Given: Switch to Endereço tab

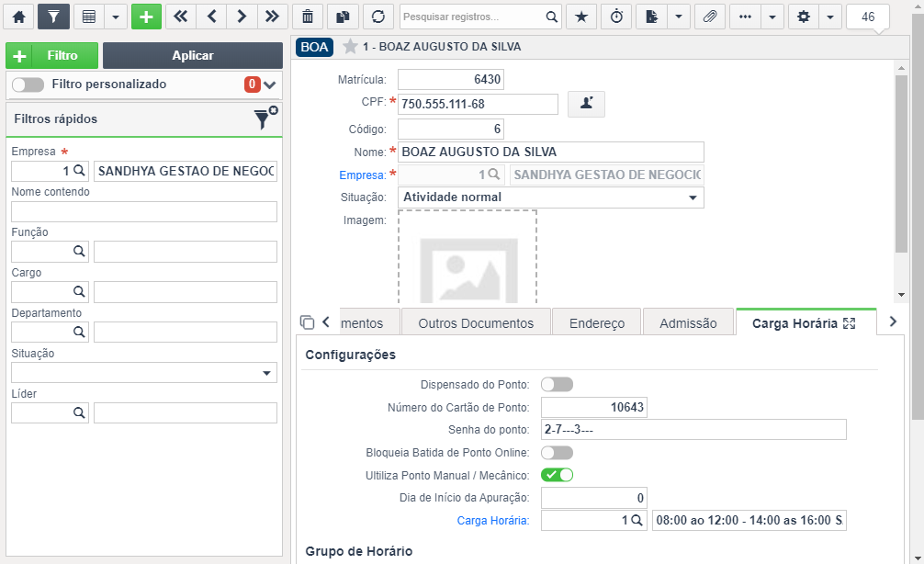Looking at the screenshot, I should pos(597,323).
